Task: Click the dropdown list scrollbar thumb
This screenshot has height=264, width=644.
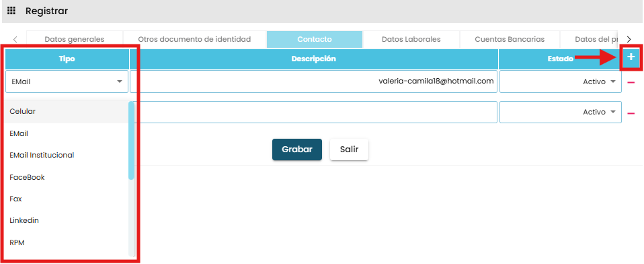Action: point(132,140)
